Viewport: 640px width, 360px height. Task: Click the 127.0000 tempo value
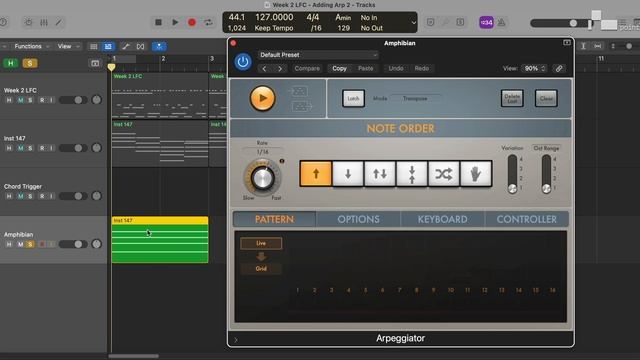tap(274, 18)
